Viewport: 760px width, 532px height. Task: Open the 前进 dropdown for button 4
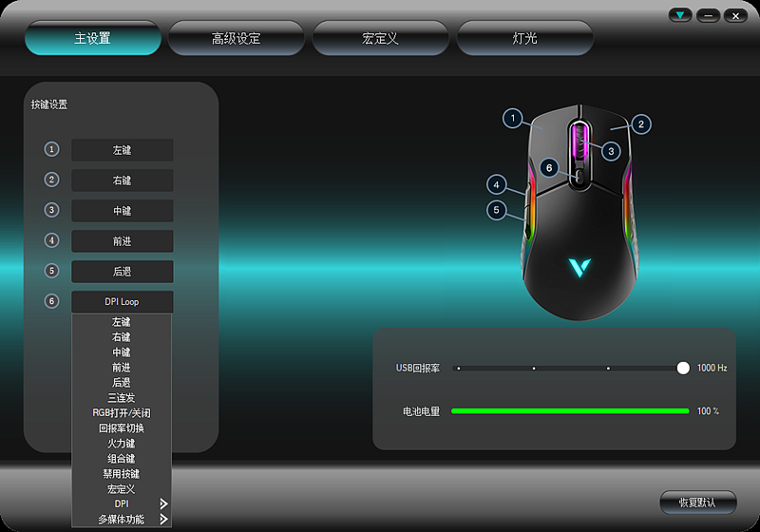click(123, 241)
